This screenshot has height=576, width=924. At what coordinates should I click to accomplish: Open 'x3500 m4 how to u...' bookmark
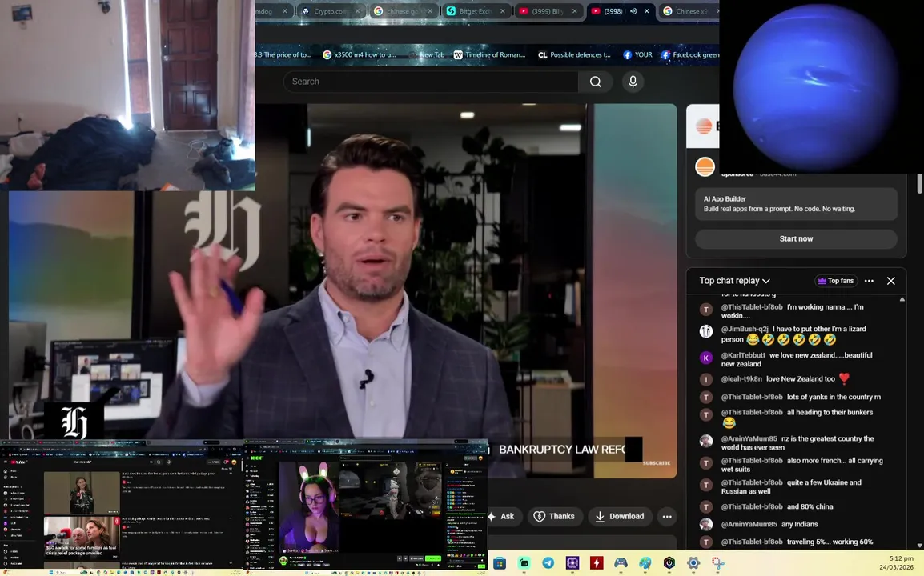coord(359,54)
